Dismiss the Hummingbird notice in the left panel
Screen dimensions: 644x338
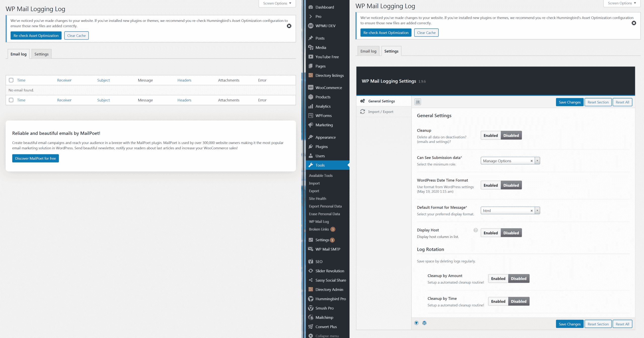pos(289,26)
